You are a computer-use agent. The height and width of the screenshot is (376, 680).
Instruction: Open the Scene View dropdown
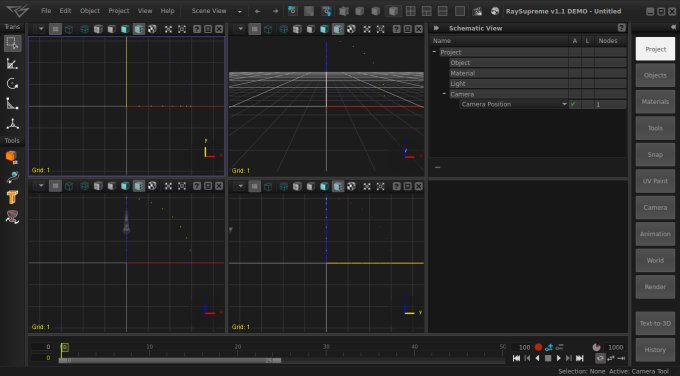point(216,11)
